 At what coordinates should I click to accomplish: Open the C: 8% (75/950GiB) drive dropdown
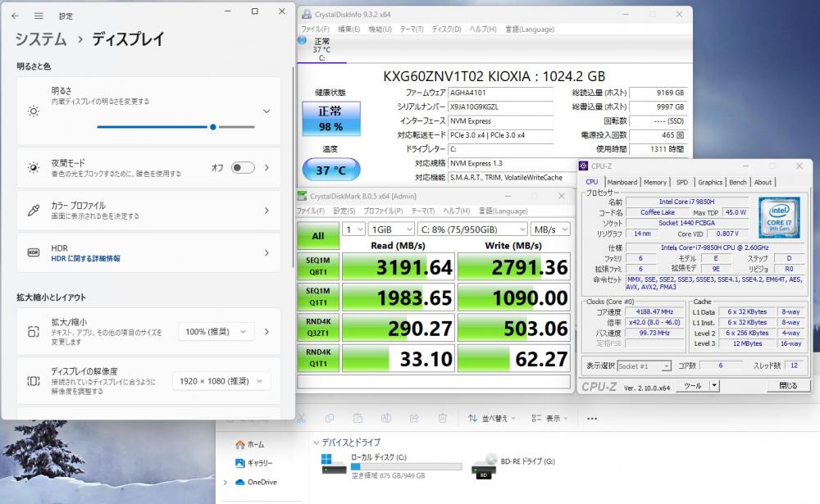(472, 229)
